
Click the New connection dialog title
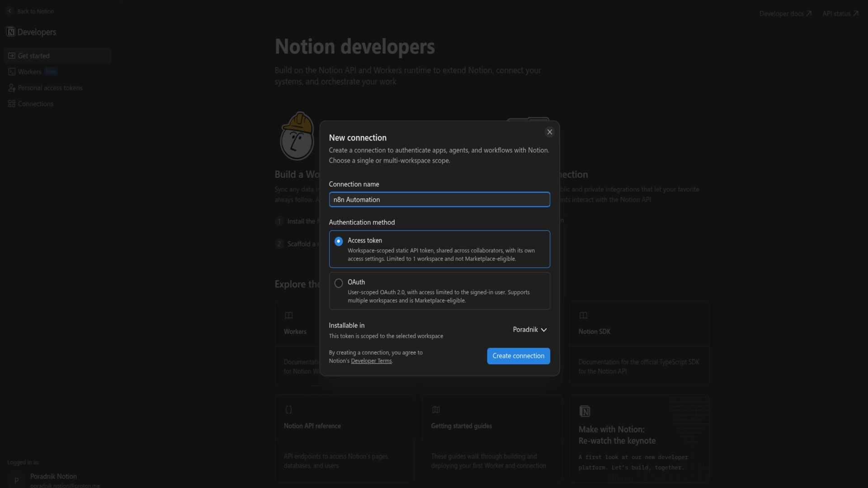358,138
